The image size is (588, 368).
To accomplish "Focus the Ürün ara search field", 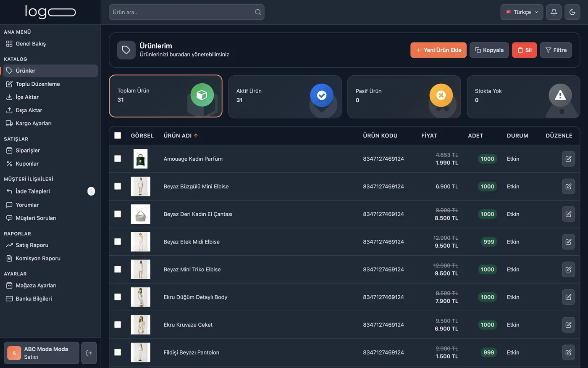I will (186, 12).
